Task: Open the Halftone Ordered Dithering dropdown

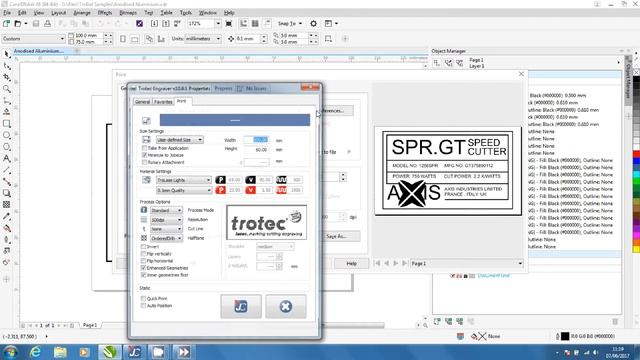Action: pyautogui.click(x=166, y=238)
